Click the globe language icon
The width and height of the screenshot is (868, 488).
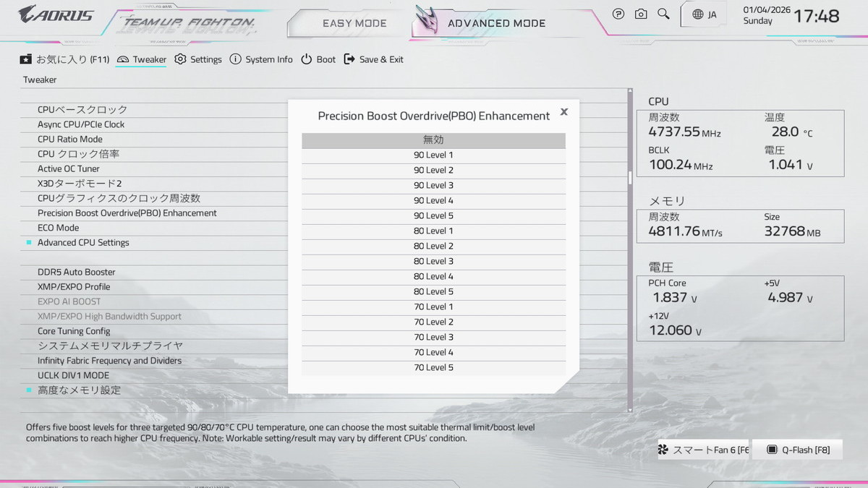[698, 14]
